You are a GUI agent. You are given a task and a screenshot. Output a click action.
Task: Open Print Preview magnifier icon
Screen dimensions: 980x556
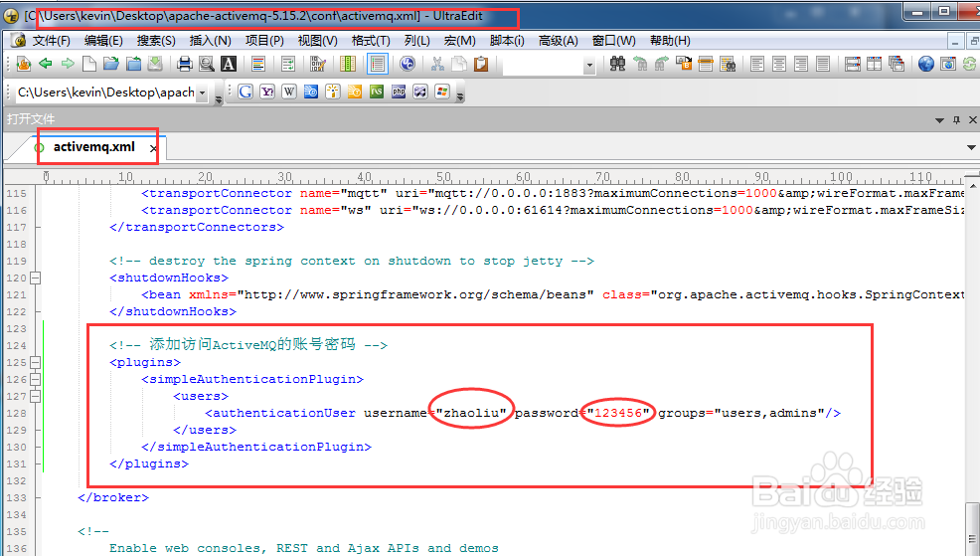(x=207, y=64)
